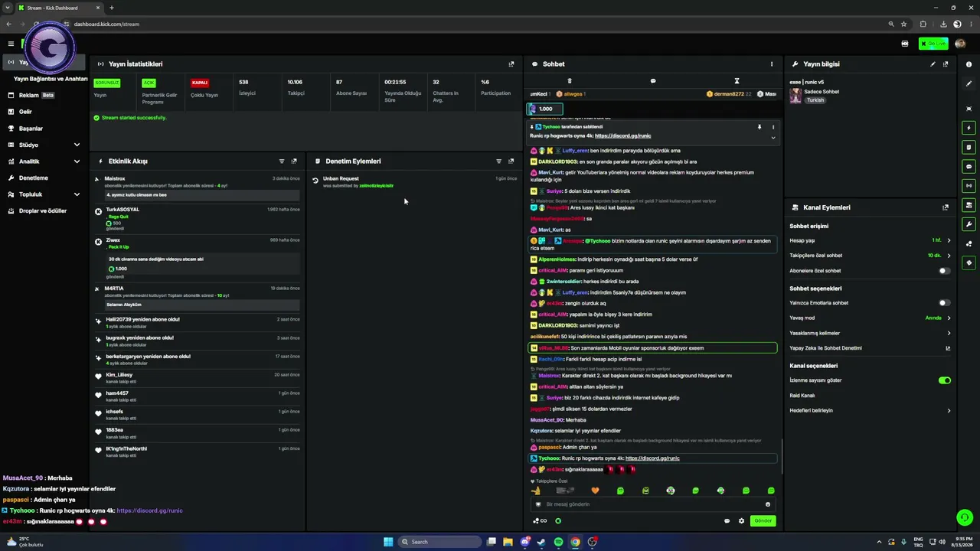The width and height of the screenshot is (980, 551).
Task: Click the wrench widget icon in right rail
Action: point(969,224)
